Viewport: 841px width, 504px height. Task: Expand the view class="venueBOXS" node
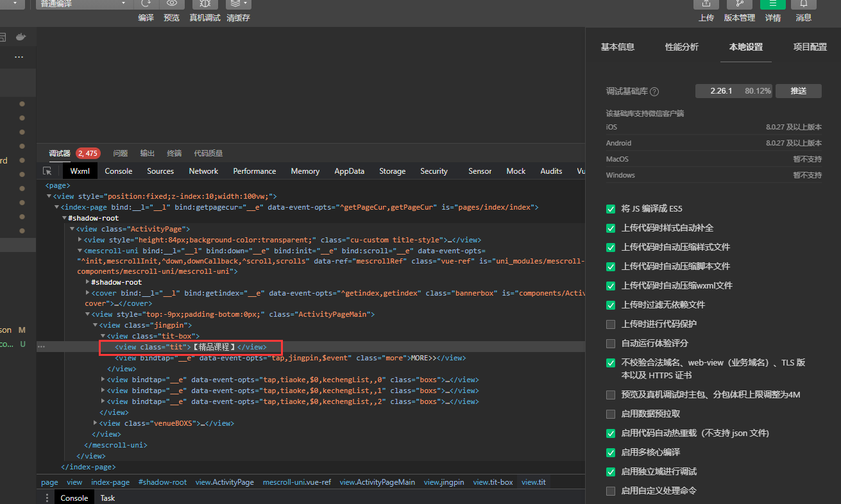click(96, 423)
